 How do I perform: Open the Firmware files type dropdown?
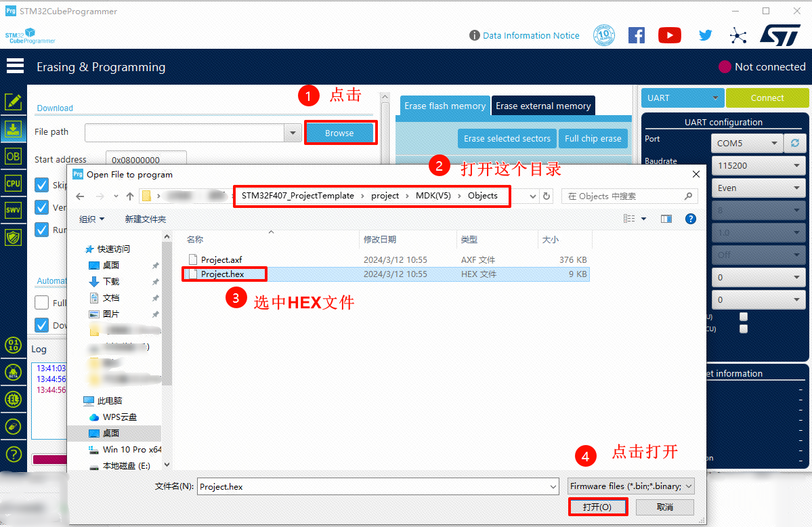pos(631,486)
